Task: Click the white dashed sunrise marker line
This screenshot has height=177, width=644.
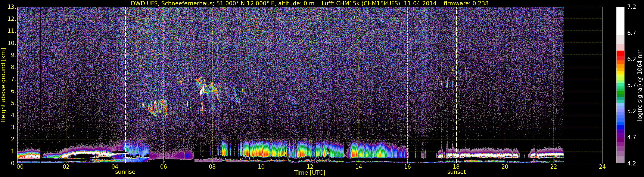Action: tap(125, 85)
